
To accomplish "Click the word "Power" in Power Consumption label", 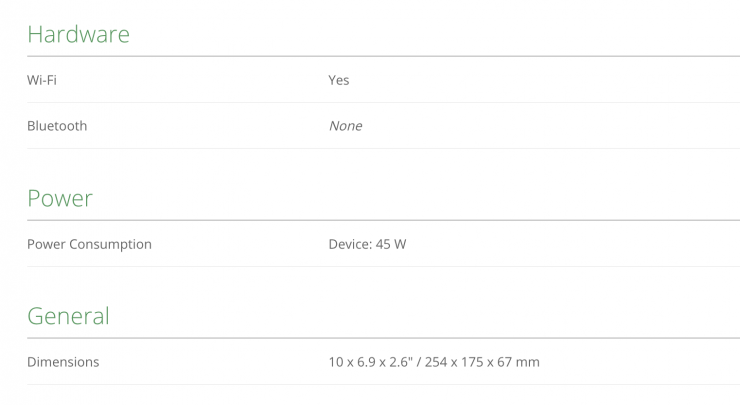I will point(45,244).
